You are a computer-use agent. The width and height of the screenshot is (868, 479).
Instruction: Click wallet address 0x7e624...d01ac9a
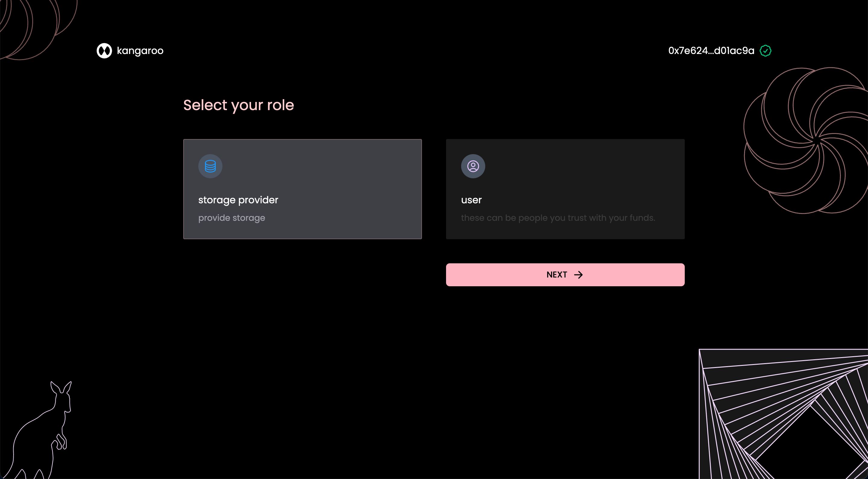(x=711, y=51)
